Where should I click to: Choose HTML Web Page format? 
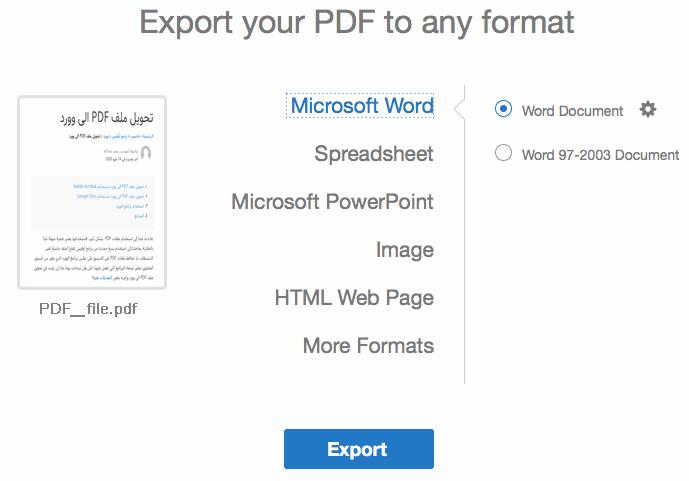[x=354, y=298]
